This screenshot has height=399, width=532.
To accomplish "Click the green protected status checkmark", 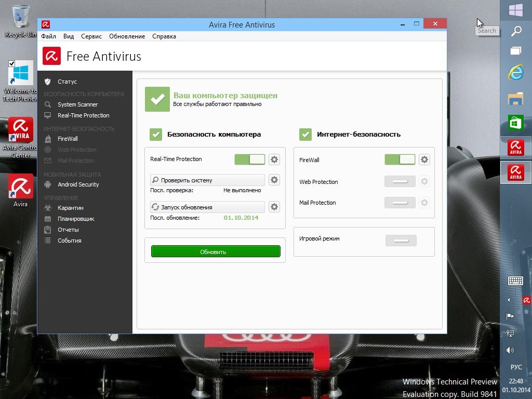I will [157, 99].
